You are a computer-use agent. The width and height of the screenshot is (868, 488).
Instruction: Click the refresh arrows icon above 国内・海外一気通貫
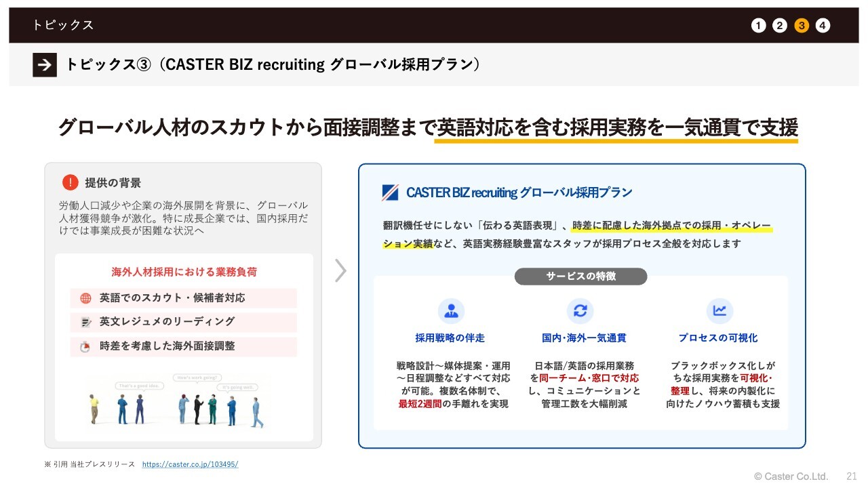click(x=580, y=311)
